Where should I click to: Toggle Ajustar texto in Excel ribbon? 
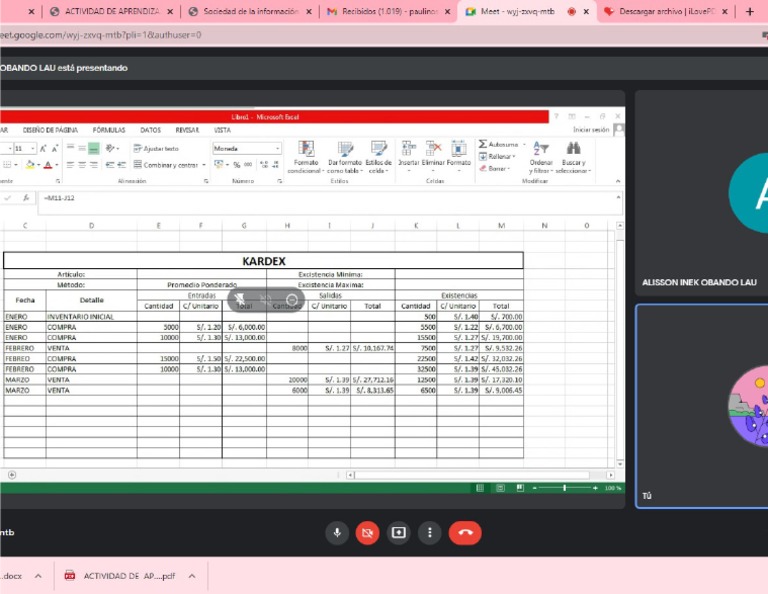156,148
